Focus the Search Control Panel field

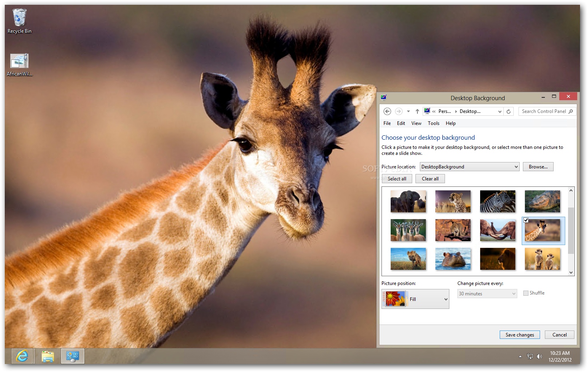[x=547, y=111]
